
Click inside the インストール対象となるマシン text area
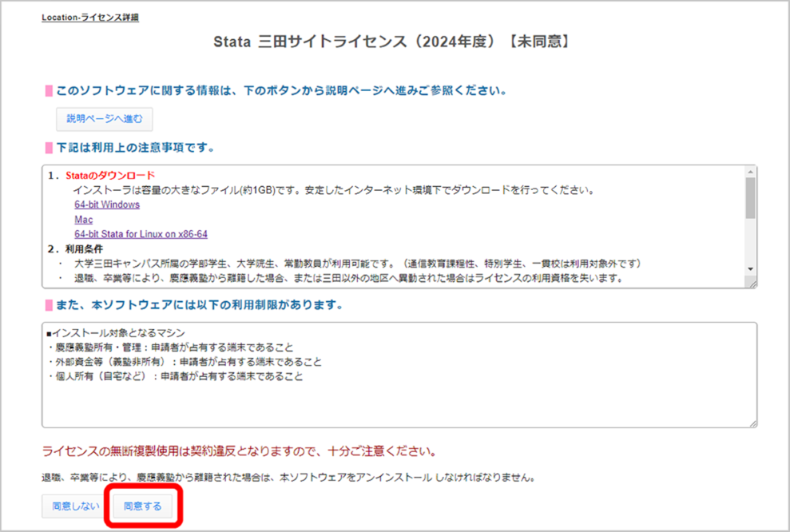click(x=399, y=375)
